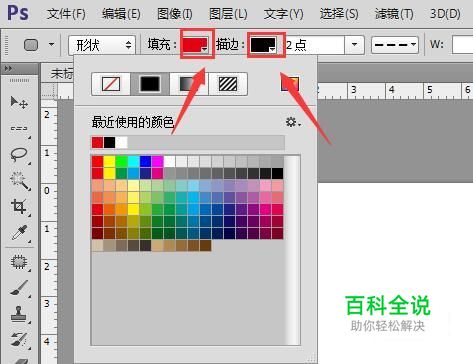Click the W: width input field
The height and width of the screenshot is (364, 473).
click(x=463, y=44)
